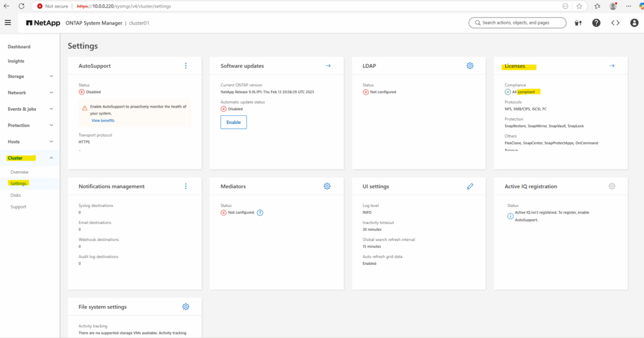Click the NetApp Release 9.16.1P1 version text
The height and width of the screenshot is (338, 644).
click(x=267, y=92)
